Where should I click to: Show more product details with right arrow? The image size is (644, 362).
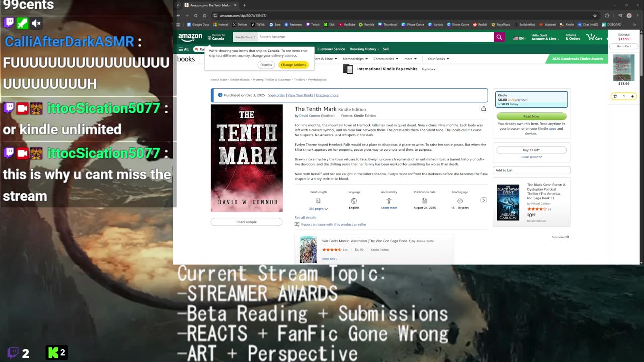[x=484, y=200]
